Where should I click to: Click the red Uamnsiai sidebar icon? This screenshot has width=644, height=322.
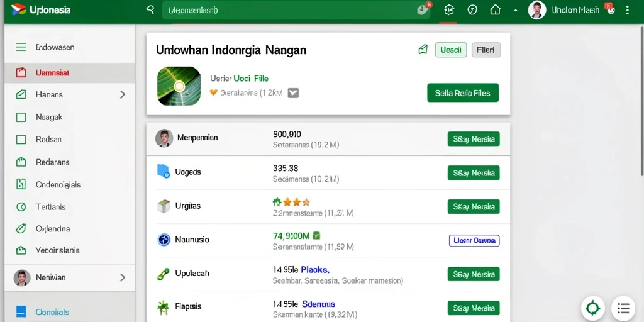tap(21, 73)
